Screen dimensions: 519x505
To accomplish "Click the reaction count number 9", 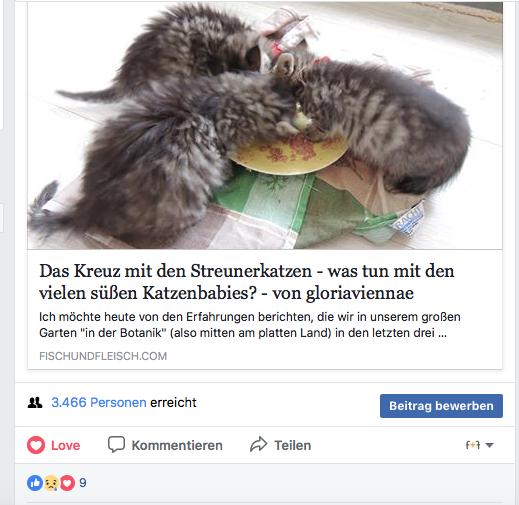I will click(83, 483).
